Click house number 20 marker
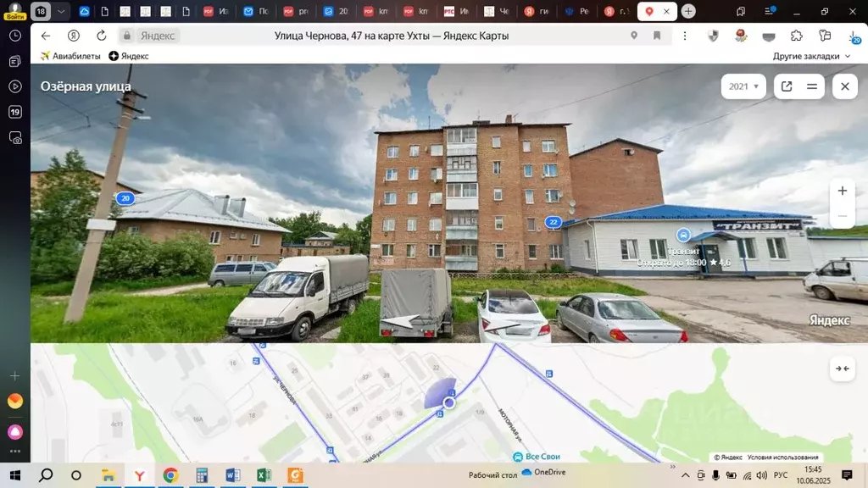 (125, 198)
